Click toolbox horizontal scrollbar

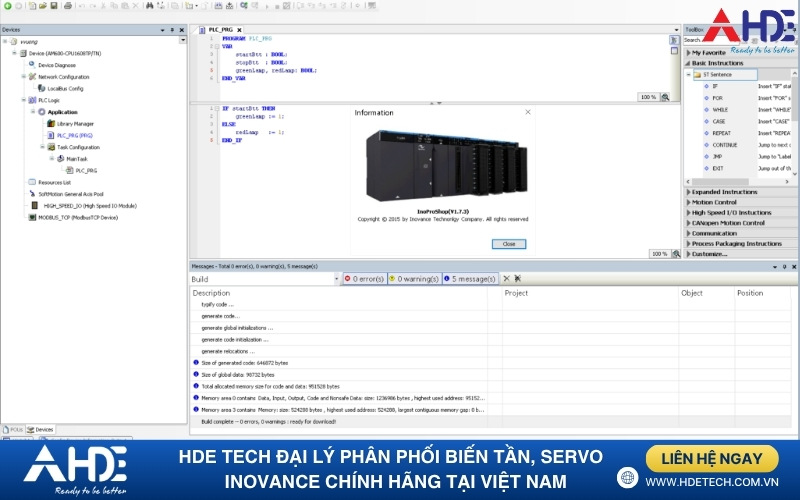pyautogui.click(x=719, y=182)
